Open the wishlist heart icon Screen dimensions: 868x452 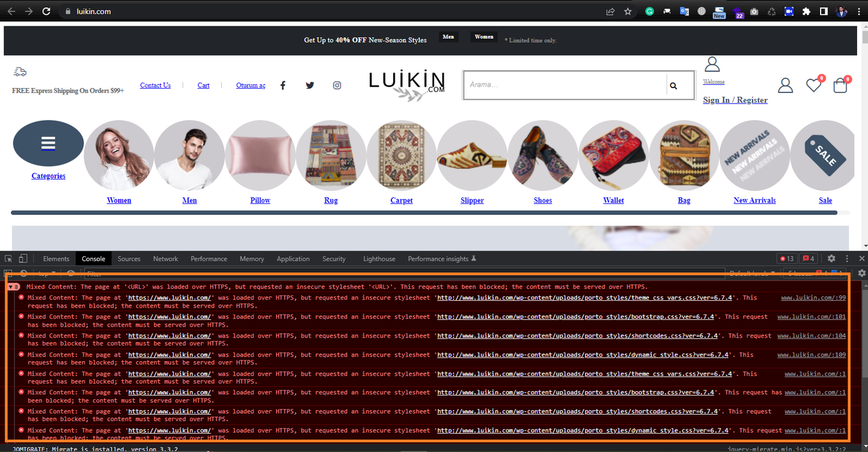click(814, 85)
